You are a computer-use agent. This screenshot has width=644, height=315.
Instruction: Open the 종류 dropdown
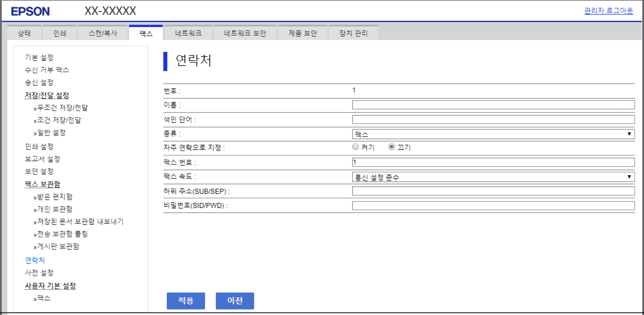(x=493, y=134)
